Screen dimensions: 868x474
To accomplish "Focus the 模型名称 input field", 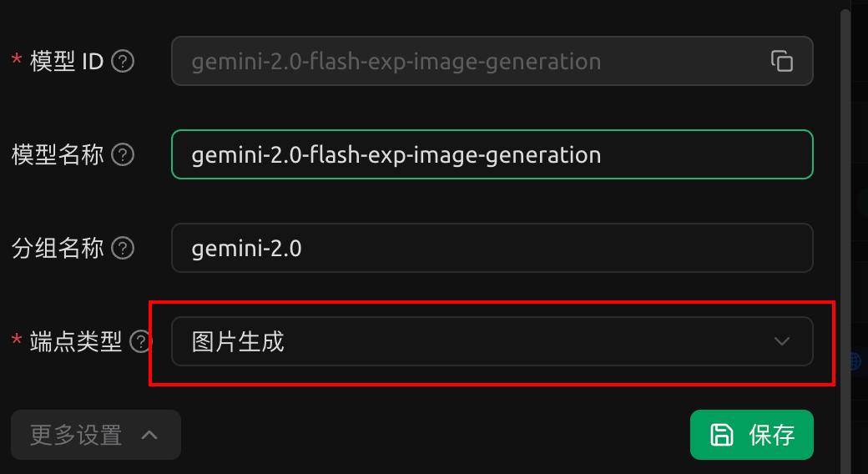I will pos(492,154).
